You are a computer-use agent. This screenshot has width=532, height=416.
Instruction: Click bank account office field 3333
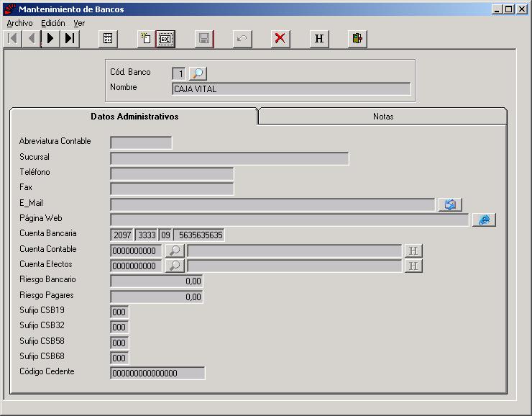point(147,235)
